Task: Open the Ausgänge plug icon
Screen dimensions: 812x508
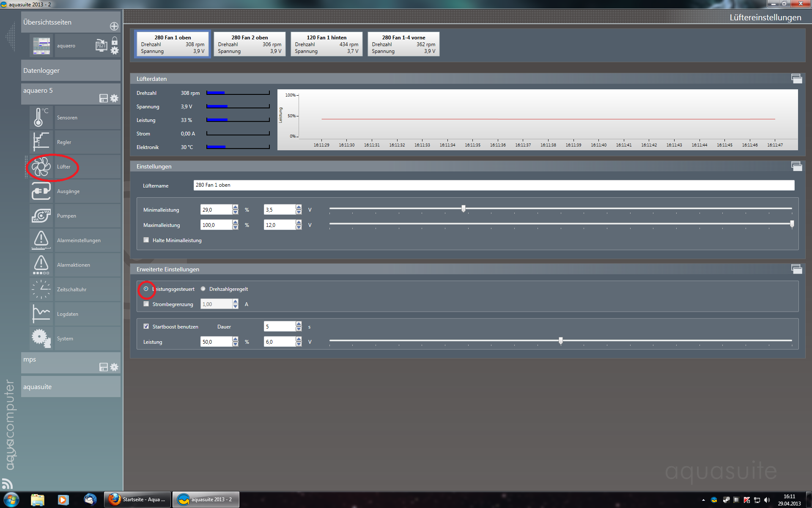Action: coord(41,191)
